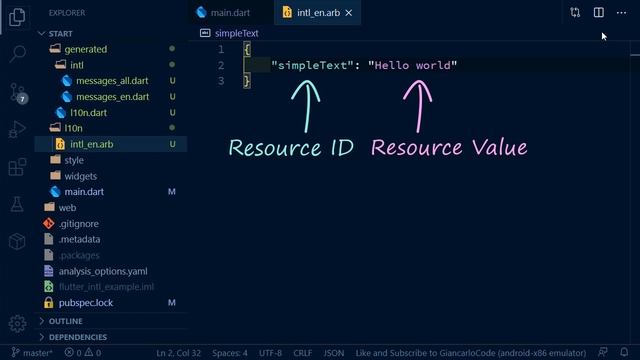Select the android-x86 emulator device item
640x360 pixels.
click(471, 353)
